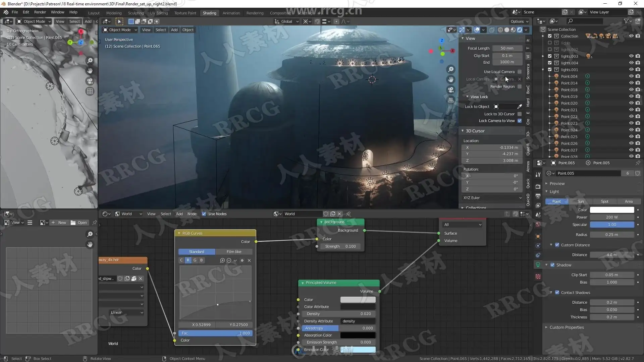Open the Render menu

40,12
